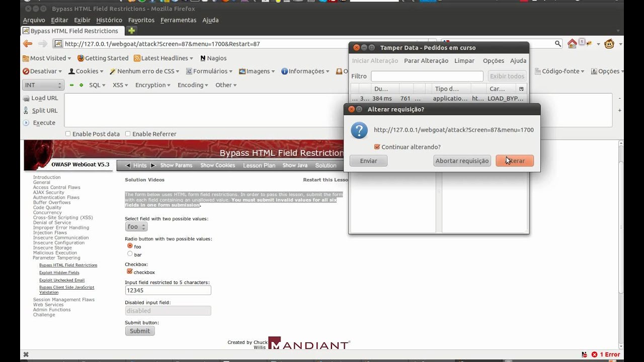The image size is (644, 362).
Task: Select the LOAD_BYP request row in Tamper Data
Action: 439,99
